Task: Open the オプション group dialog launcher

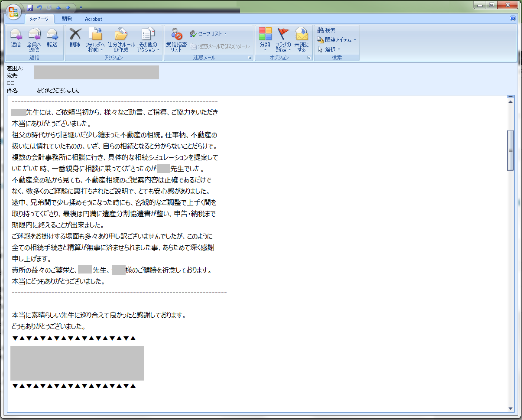Action: [x=309, y=58]
